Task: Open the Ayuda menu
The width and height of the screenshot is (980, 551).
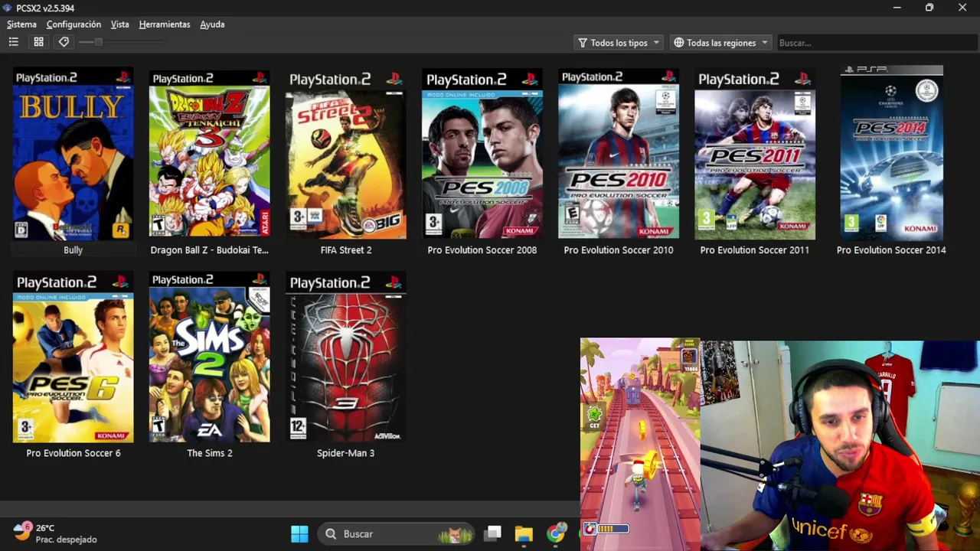Action: click(x=212, y=24)
